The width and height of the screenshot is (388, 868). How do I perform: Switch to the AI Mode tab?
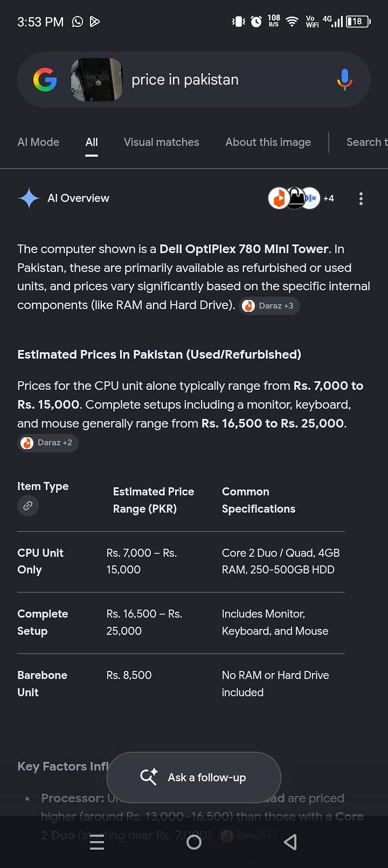(x=38, y=142)
